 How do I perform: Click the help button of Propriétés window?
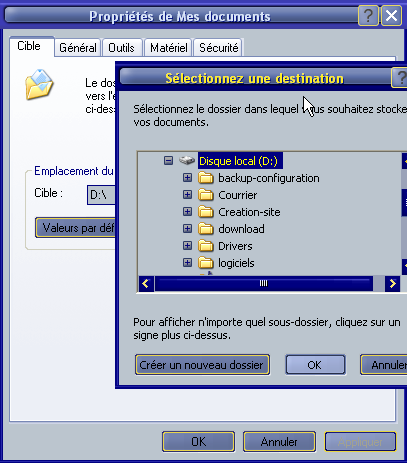pyautogui.click(x=368, y=15)
